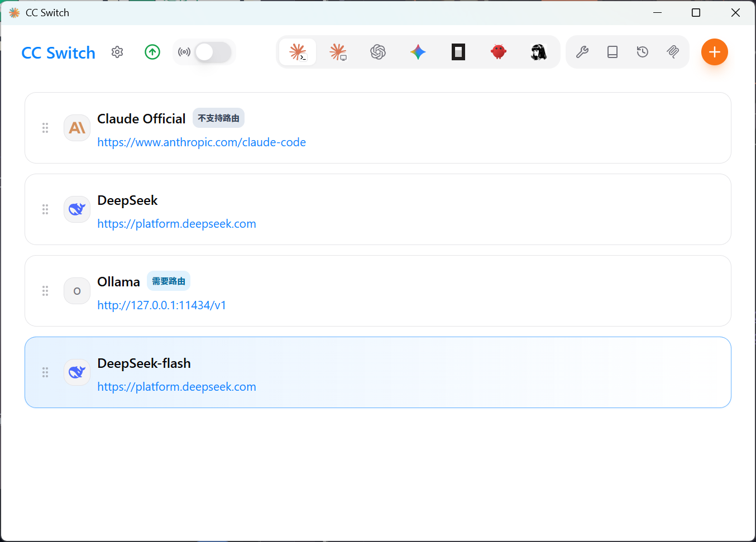Screen dimensions: 756x542
Task: Click the paperclip icon
Action: click(x=673, y=52)
